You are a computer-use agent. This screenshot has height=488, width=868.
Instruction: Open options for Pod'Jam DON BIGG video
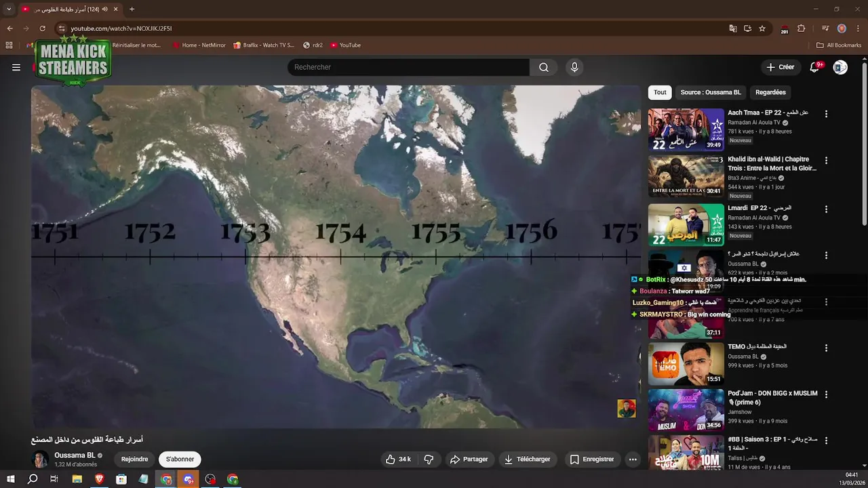tap(826, 394)
